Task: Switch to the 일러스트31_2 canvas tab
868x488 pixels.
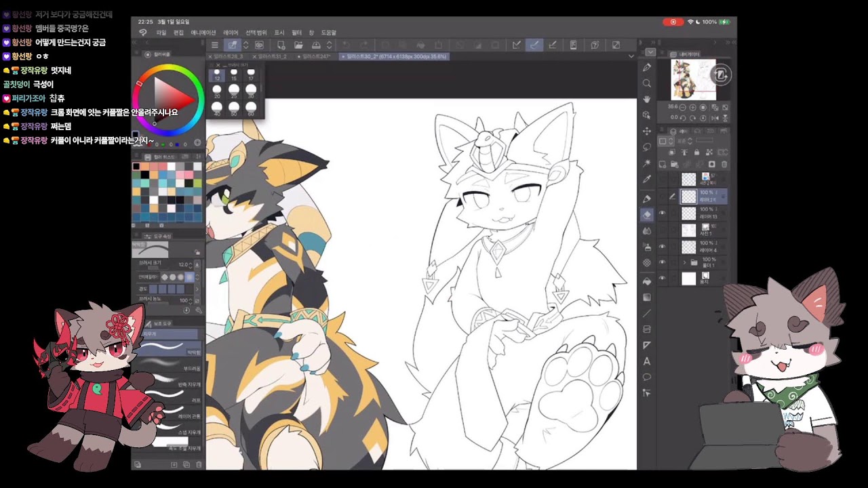Action: 273,56
